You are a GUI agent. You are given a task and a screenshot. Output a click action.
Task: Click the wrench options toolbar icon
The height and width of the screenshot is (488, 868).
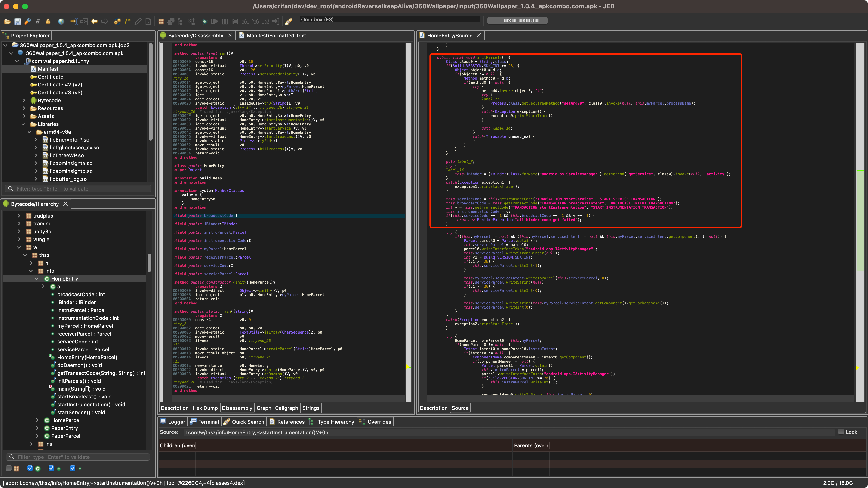coord(28,21)
